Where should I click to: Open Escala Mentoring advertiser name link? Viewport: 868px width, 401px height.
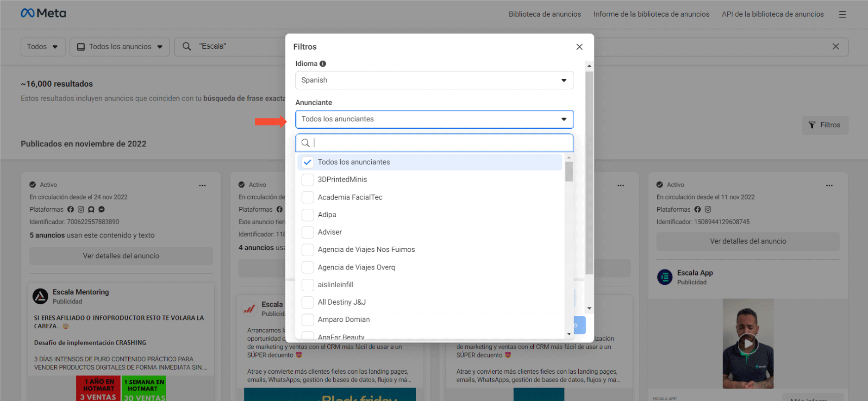click(81, 292)
